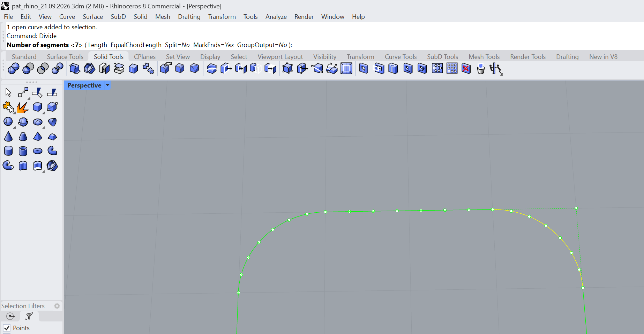Open the Solid menu
This screenshot has width=644, height=334.
pos(141,17)
